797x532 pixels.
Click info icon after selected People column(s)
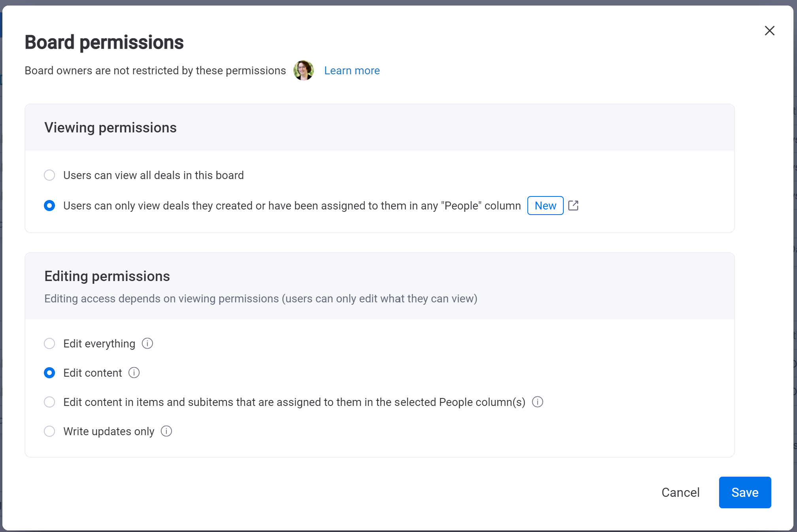pyautogui.click(x=537, y=402)
